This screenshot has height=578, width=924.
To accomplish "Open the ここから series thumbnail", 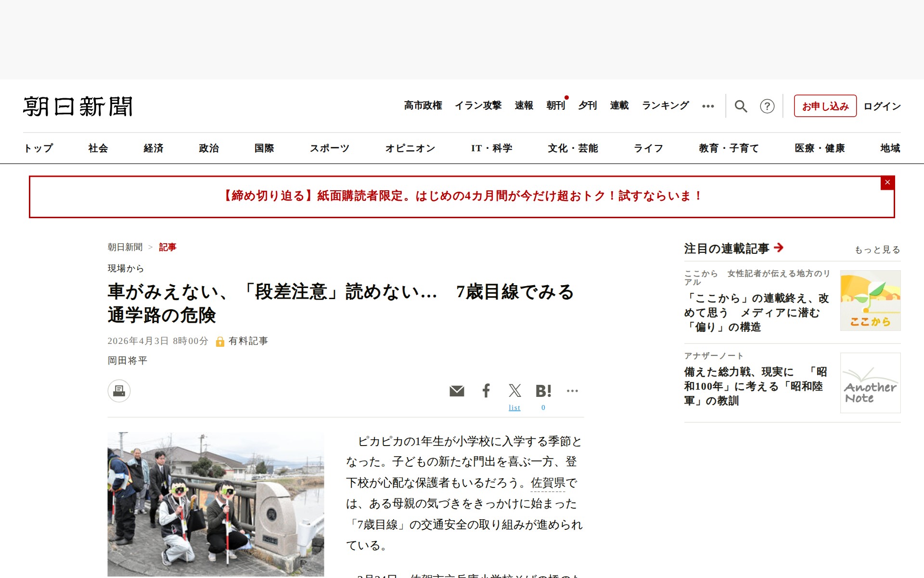I will coord(870,301).
